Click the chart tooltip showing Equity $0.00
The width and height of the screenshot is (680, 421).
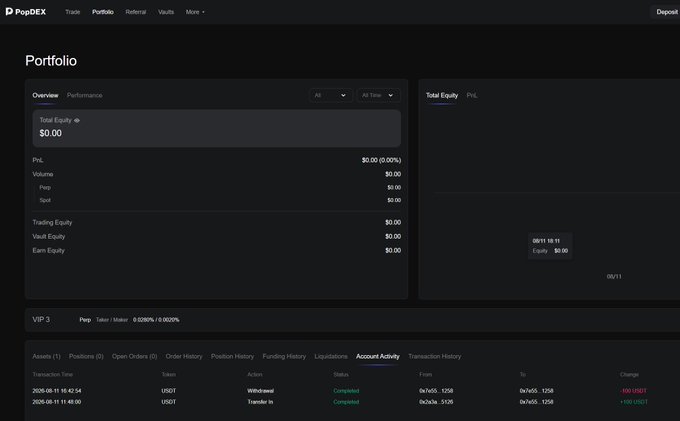(x=550, y=246)
